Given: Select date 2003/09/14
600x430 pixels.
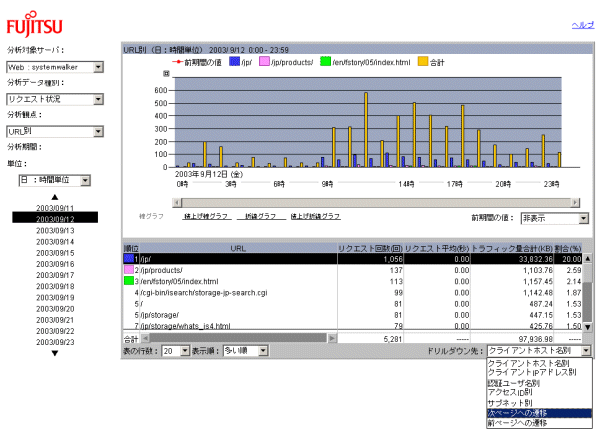Looking at the screenshot, I should pos(55,242).
